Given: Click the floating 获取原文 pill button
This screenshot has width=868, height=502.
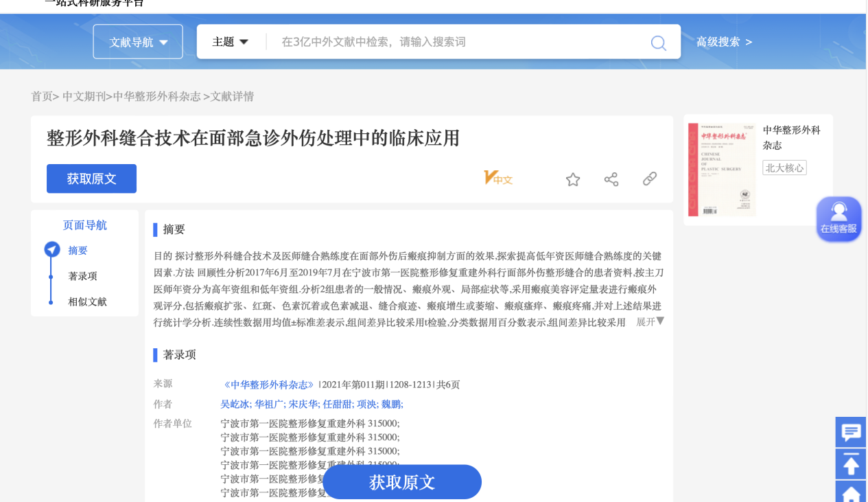Looking at the screenshot, I should pyautogui.click(x=402, y=482).
